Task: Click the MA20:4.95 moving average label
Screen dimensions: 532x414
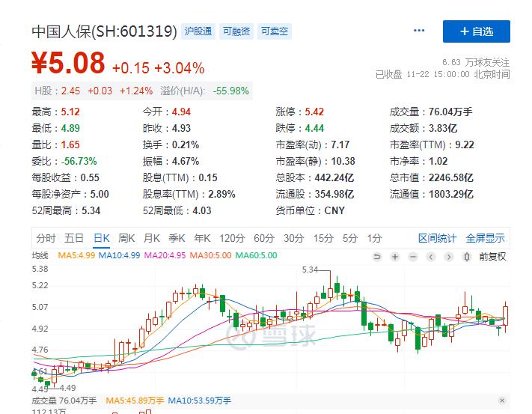Action: 165,255
